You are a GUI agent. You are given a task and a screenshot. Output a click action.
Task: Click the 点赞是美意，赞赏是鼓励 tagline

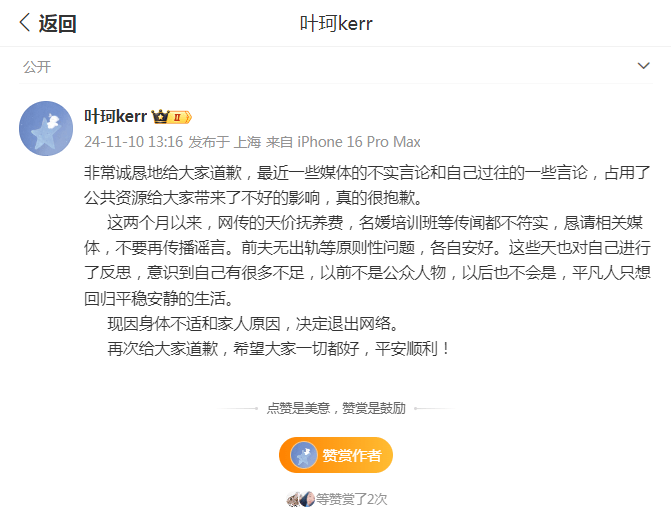[336, 408]
